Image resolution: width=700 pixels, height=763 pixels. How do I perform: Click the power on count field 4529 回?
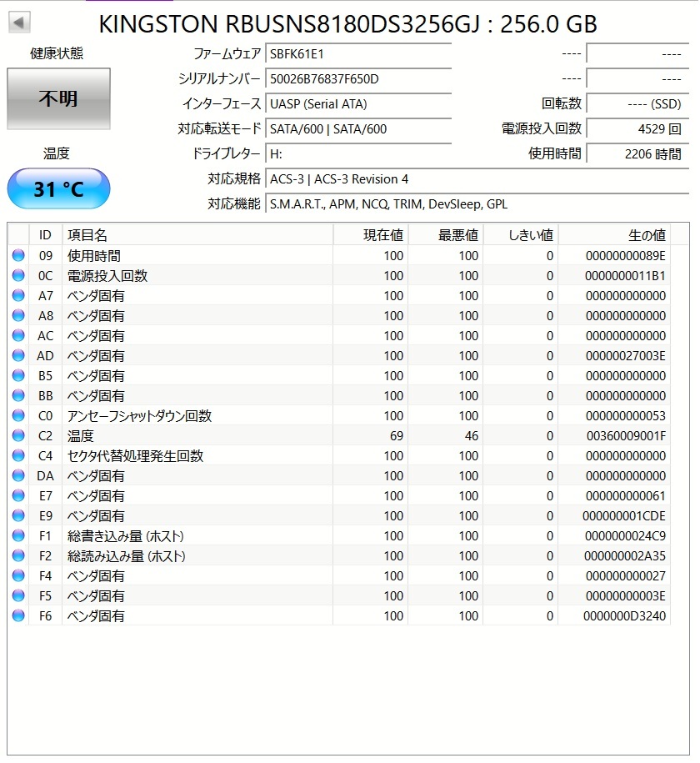point(637,129)
